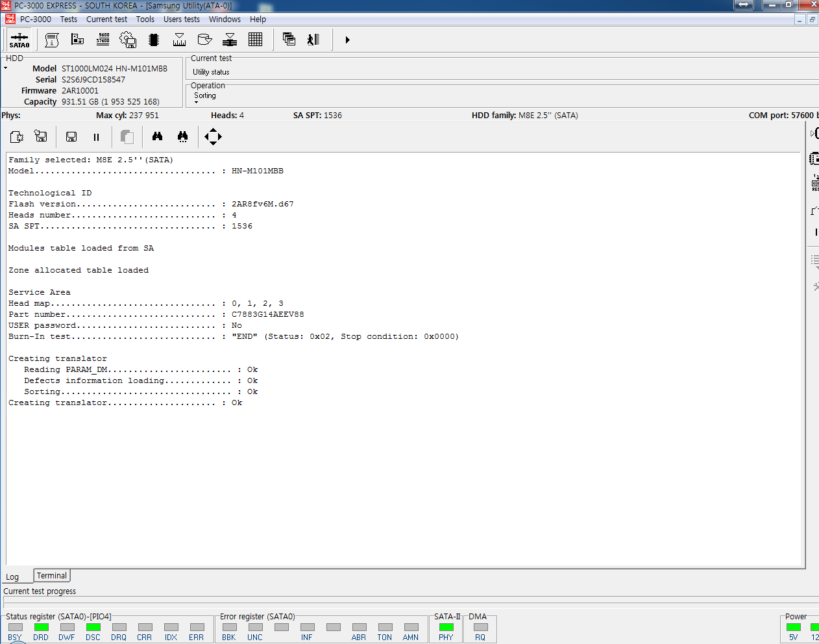Pause the current operation with pause icon
Screen dimensions: 819x644
[x=96, y=137]
